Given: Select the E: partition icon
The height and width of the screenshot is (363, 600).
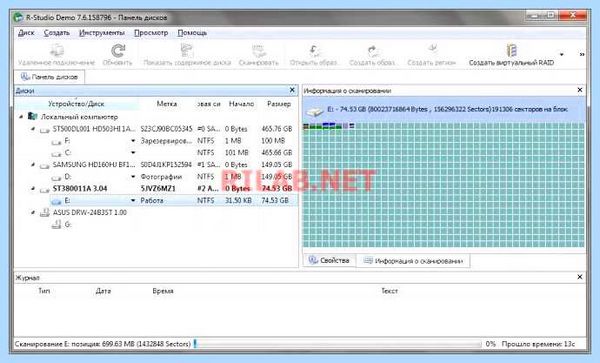Looking at the screenshot, I should [x=56, y=201].
